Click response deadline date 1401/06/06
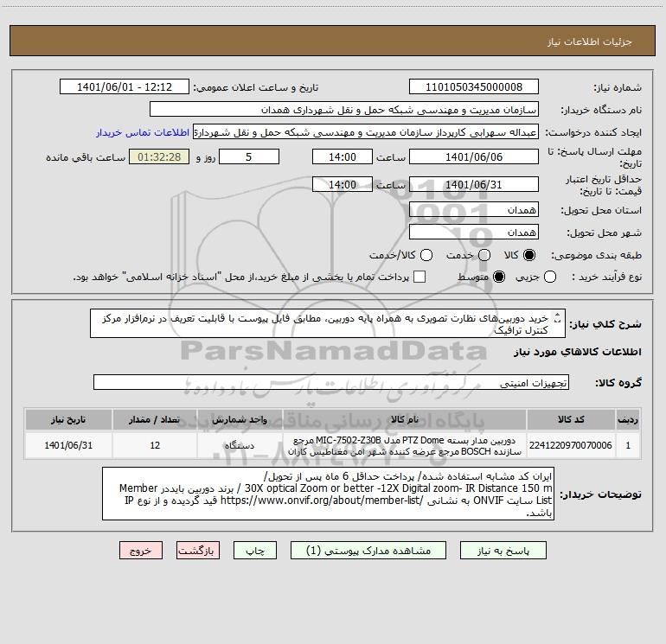 coord(474,156)
